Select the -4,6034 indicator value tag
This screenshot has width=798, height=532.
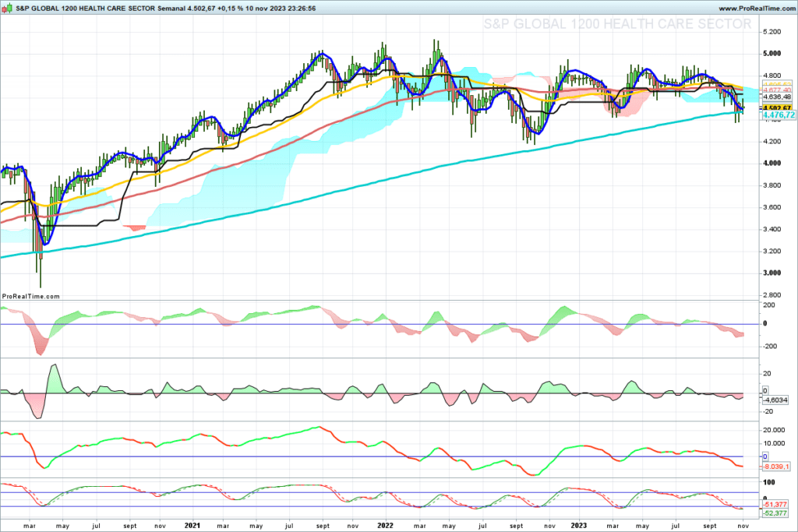[775, 400]
